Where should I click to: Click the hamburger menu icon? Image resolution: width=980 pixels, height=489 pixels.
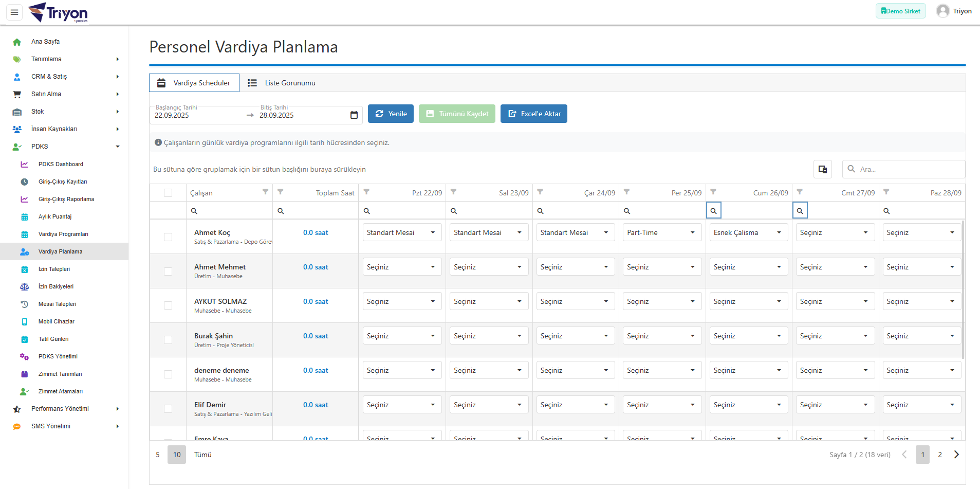tap(14, 12)
